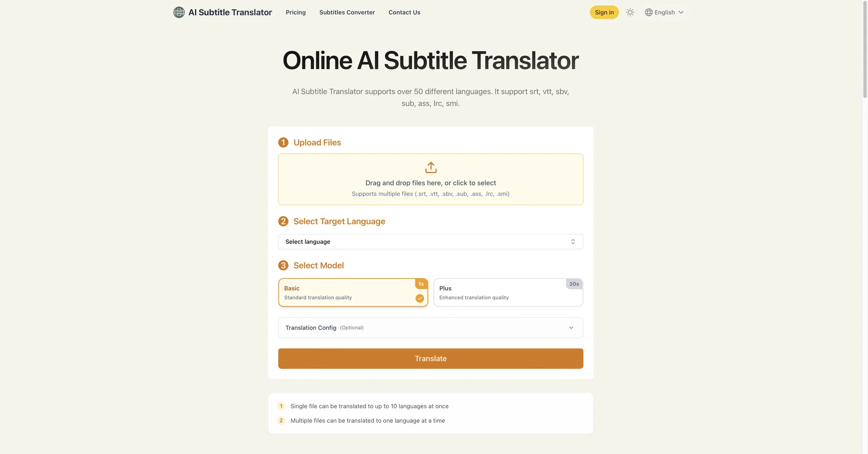Click the upload arrow icon
Image resolution: width=868 pixels, height=454 pixels.
click(430, 167)
